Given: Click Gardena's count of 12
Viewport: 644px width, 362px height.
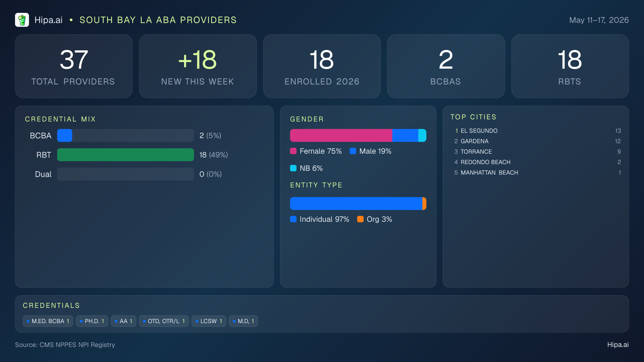Looking at the screenshot, I should click(618, 141).
